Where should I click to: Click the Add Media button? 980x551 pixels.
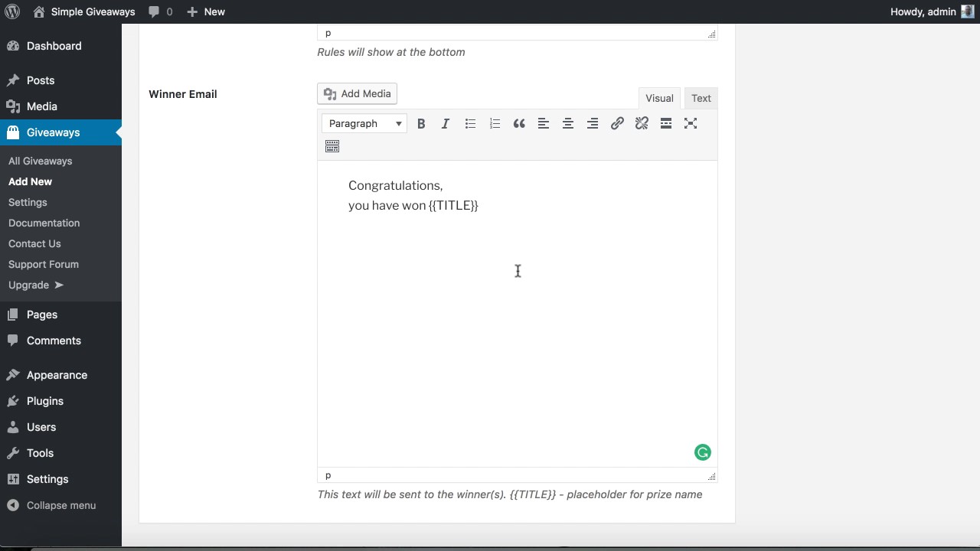[357, 93]
